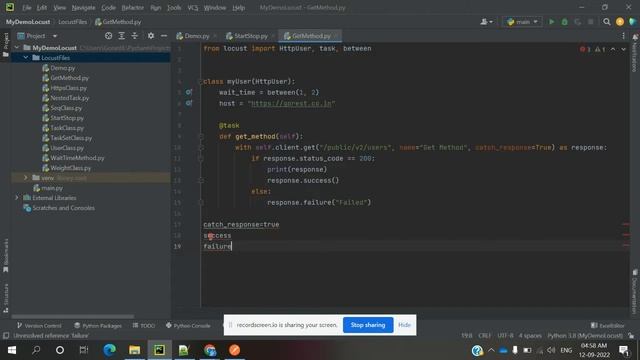Image resolution: width=640 pixels, height=360 pixels.
Task: Open the Run menu
Action: tap(156, 7)
